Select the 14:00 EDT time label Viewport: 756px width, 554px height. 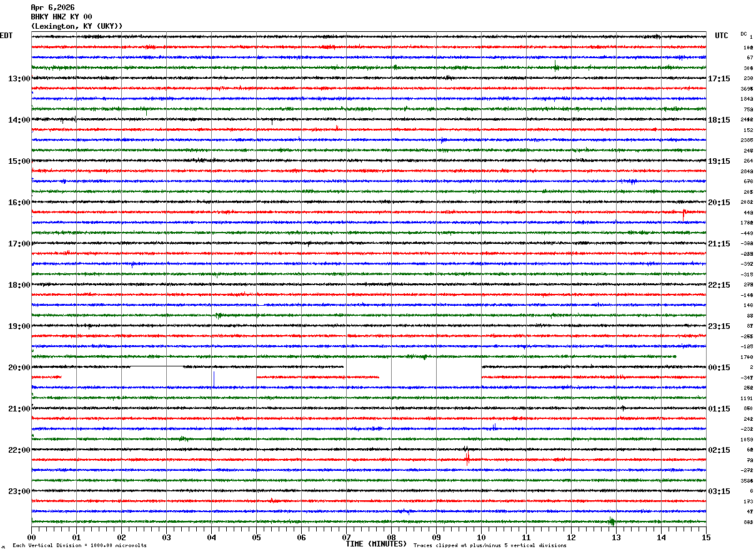(19, 120)
